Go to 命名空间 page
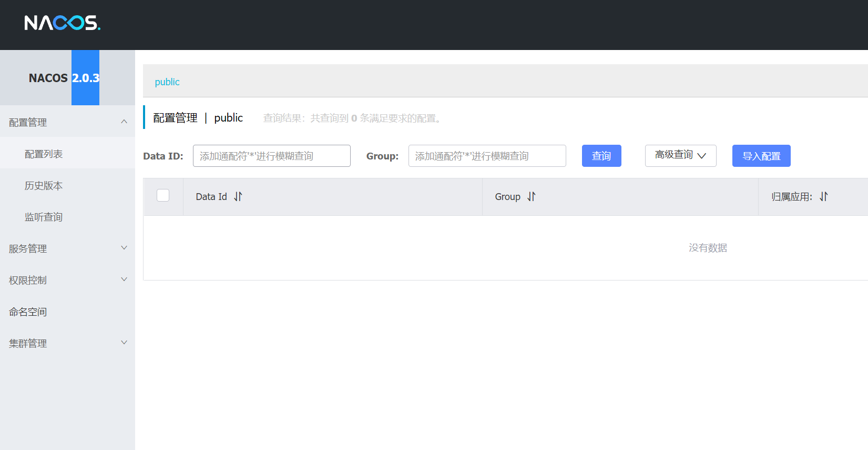868x450 pixels. pos(28,312)
